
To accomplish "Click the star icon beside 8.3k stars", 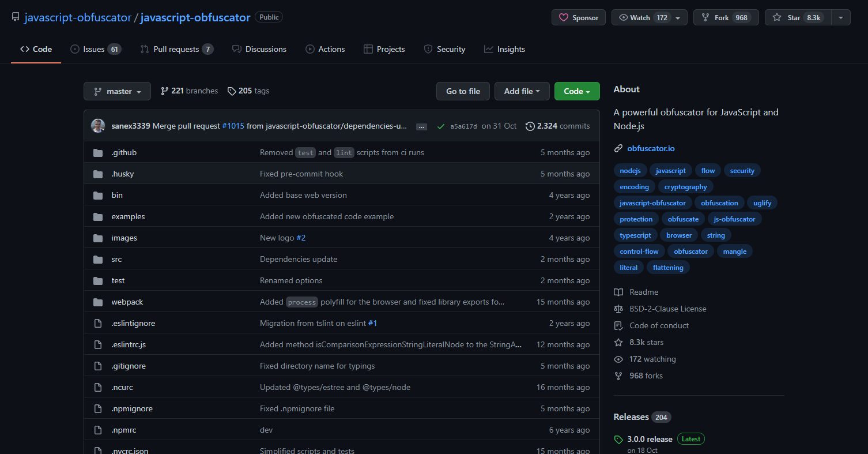I will [618, 342].
